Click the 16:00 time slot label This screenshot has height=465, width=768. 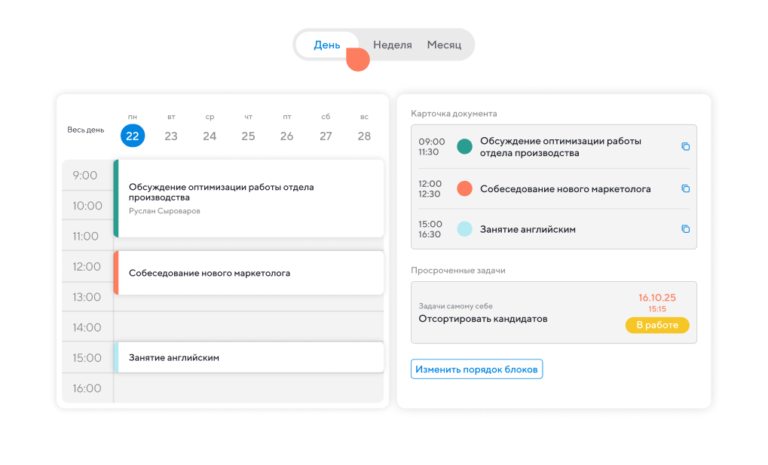coord(87,388)
